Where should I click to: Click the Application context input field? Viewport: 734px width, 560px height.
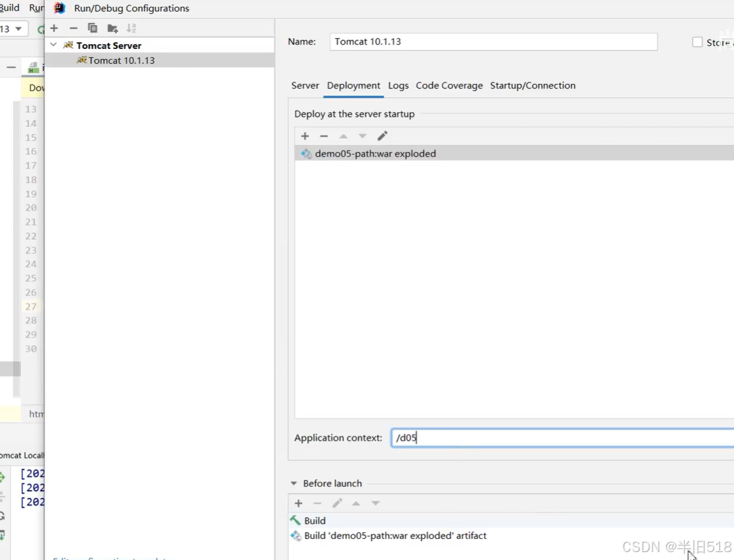(562, 438)
